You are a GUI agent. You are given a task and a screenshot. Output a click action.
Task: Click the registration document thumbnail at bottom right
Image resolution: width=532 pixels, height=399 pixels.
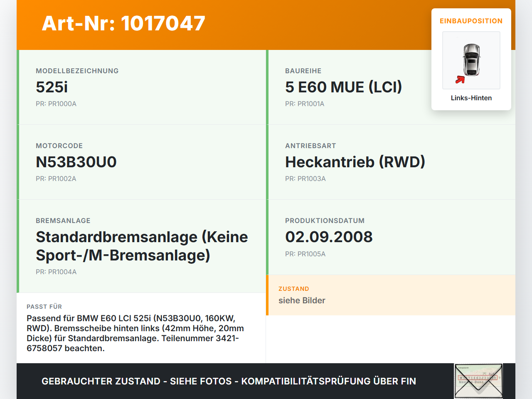[478, 381]
